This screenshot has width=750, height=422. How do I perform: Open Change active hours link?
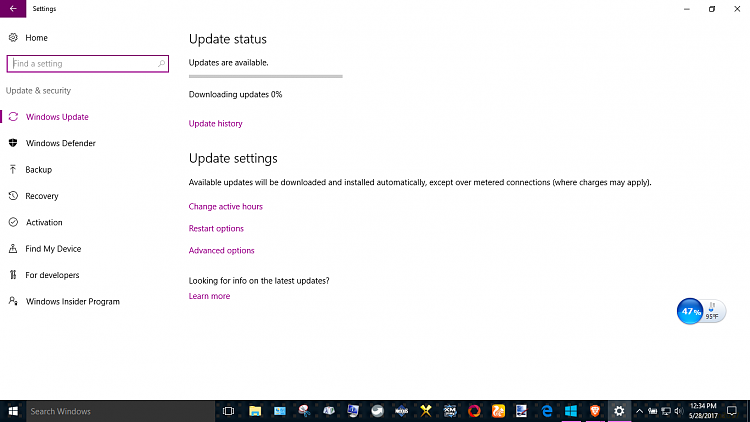click(225, 206)
